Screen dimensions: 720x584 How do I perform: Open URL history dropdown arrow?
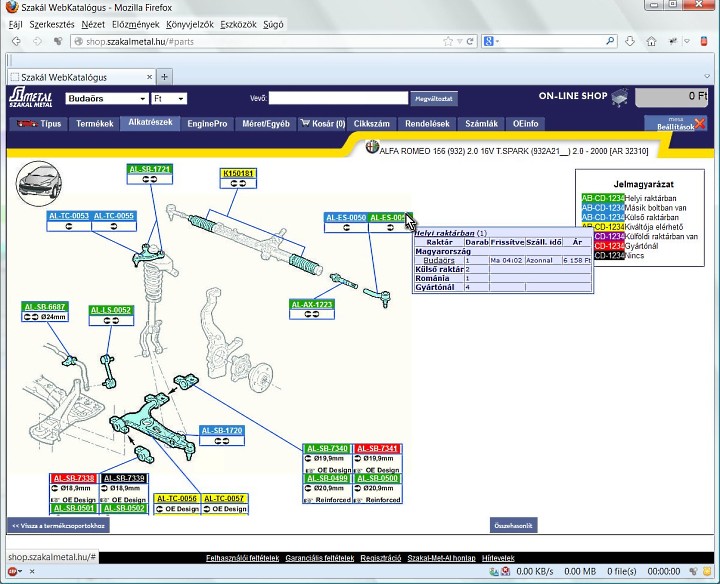(x=460, y=41)
